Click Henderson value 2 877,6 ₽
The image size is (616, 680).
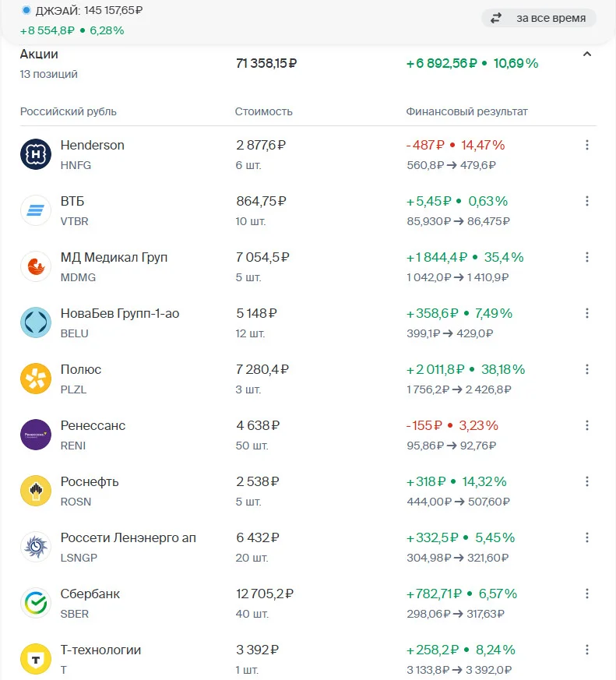(261, 145)
